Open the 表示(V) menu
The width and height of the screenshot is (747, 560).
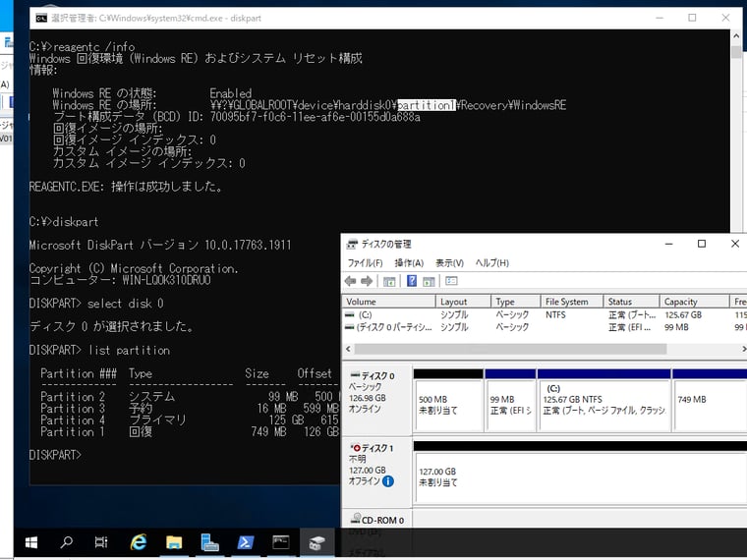449,263
